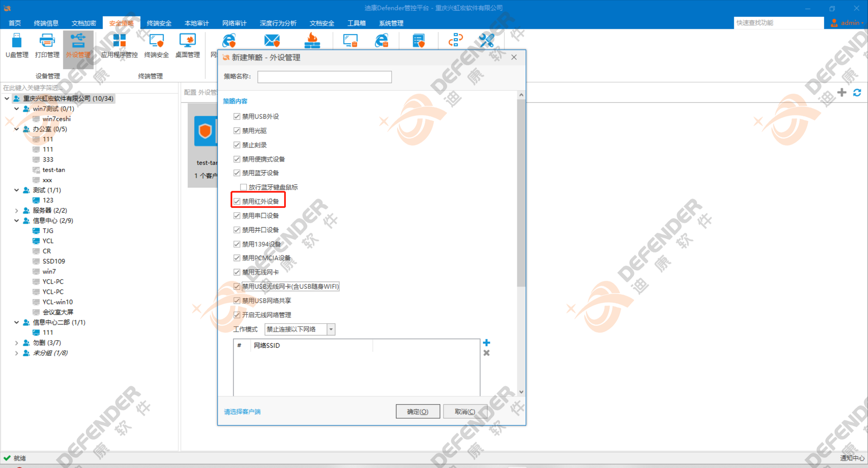868x468 pixels.
Task: Click the browser-with-clipboard toolbar icon
Action: pos(381,41)
